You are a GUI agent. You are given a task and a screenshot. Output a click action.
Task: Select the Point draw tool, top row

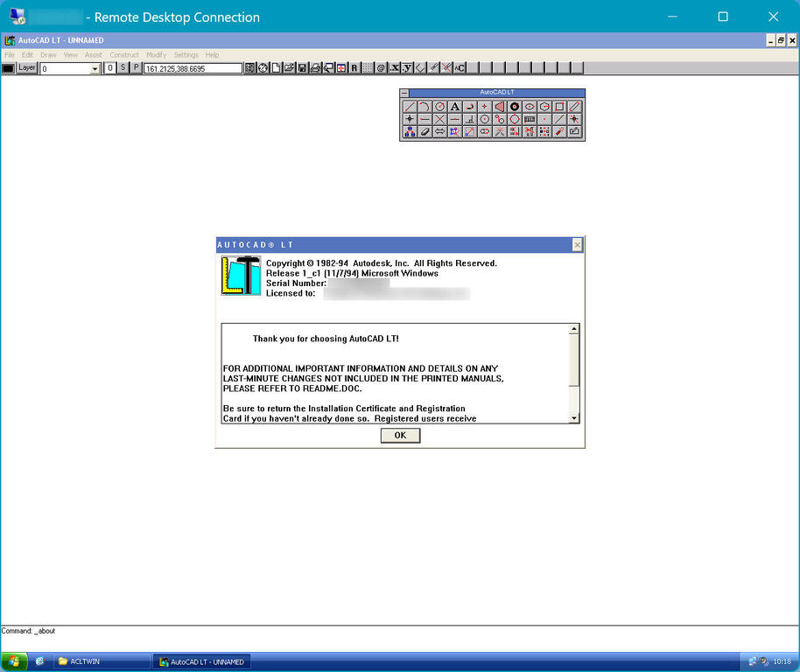[484, 107]
